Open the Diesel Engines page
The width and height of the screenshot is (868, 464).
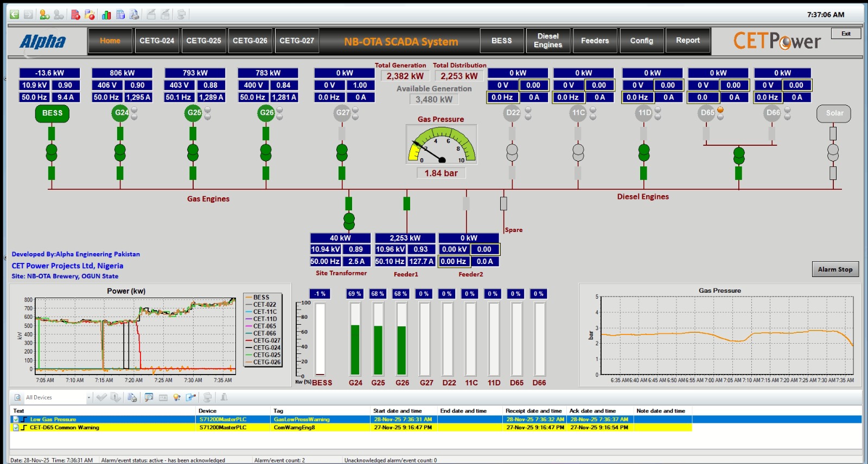pos(548,41)
